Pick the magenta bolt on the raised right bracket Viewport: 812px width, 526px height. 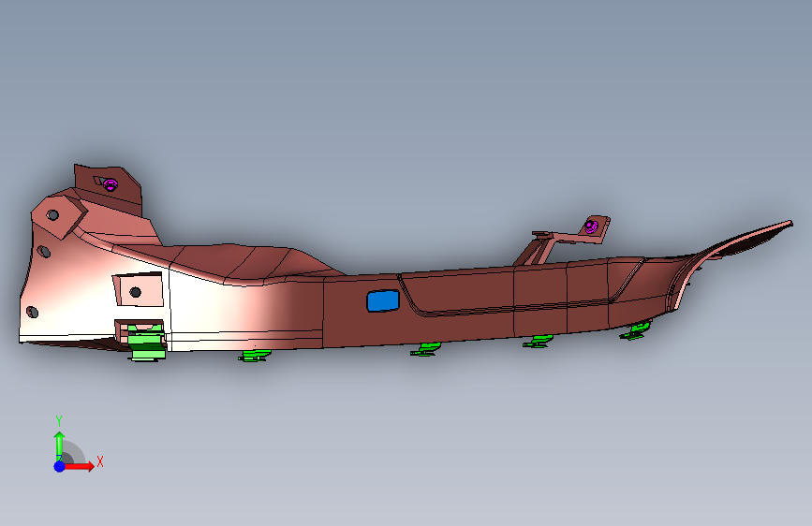click(x=591, y=226)
